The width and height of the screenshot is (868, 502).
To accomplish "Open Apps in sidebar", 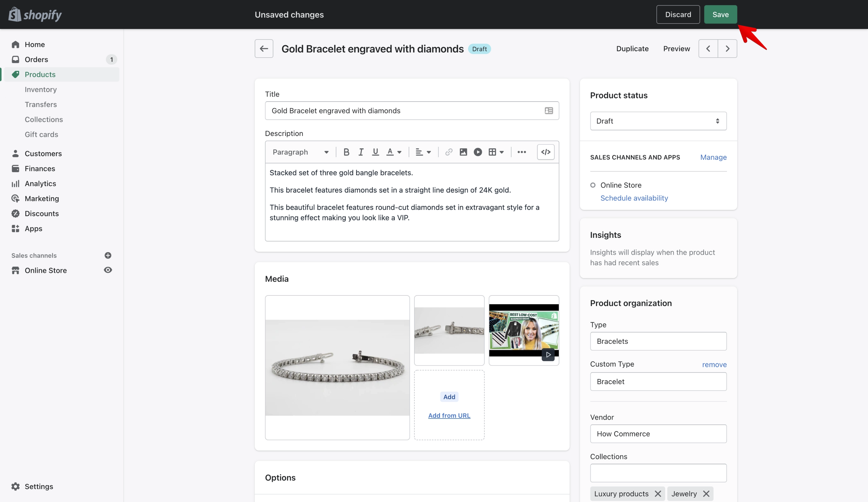I will 62,229.
